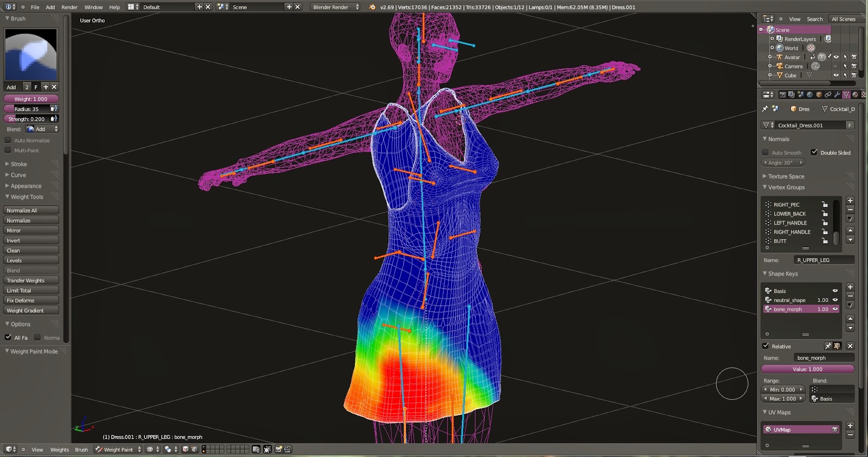
Task: Expand the Stroke panel
Action: click(x=19, y=164)
